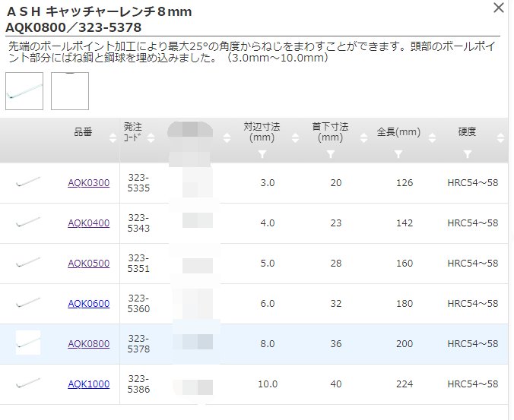This screenshot has width=514, height=420.
Task: Open the AQK1000 product link
Action: 88,384
